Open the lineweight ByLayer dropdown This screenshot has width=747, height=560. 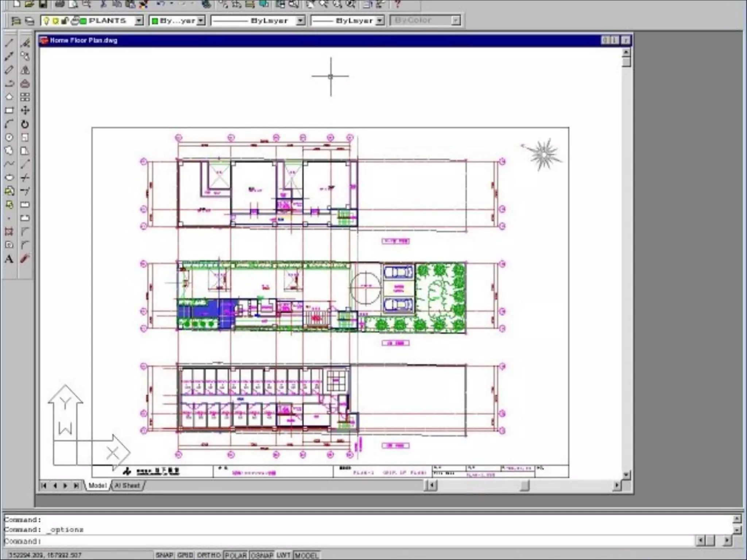pos(380,21)
